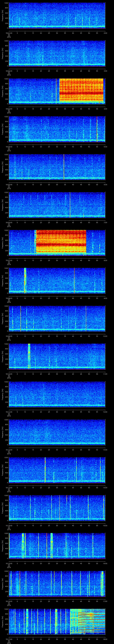Screen dimensions: 114x644
Task: Open the spectrogram panel starting at 18:12:00
Action: click(x=57, y=432)
